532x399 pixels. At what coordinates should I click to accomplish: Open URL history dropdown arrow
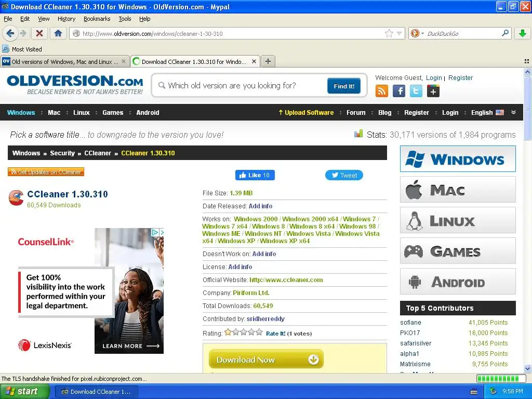coord(400,33)
